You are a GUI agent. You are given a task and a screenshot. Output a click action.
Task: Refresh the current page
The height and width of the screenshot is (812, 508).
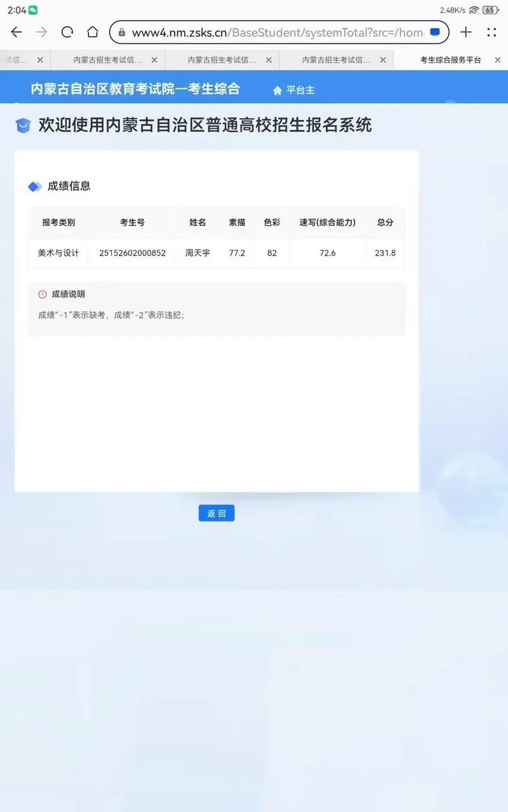[x=67, y=32]
